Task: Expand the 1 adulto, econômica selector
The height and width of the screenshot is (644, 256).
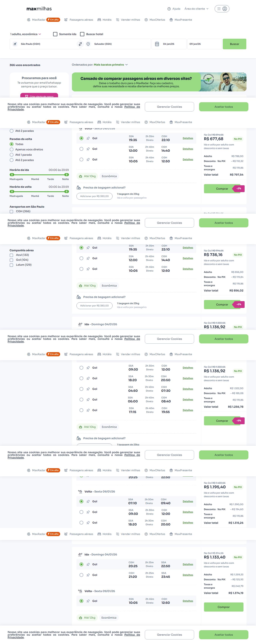Action: pos(26,34)
